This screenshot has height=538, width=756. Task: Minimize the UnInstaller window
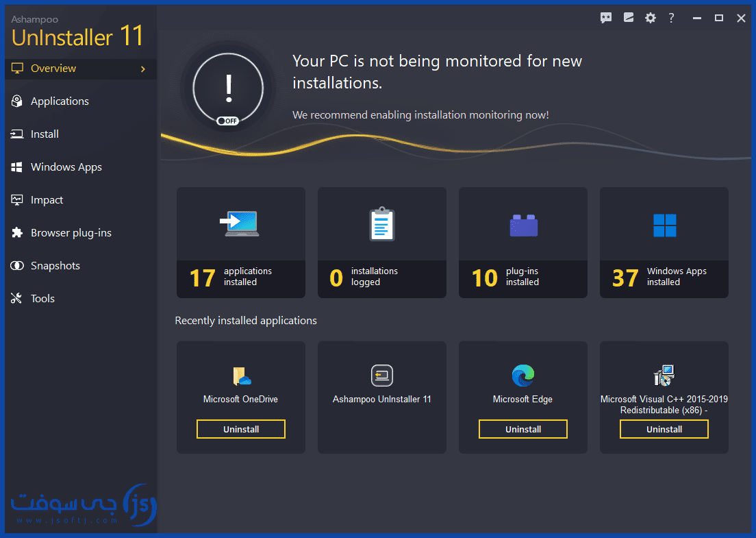[696, 18]
